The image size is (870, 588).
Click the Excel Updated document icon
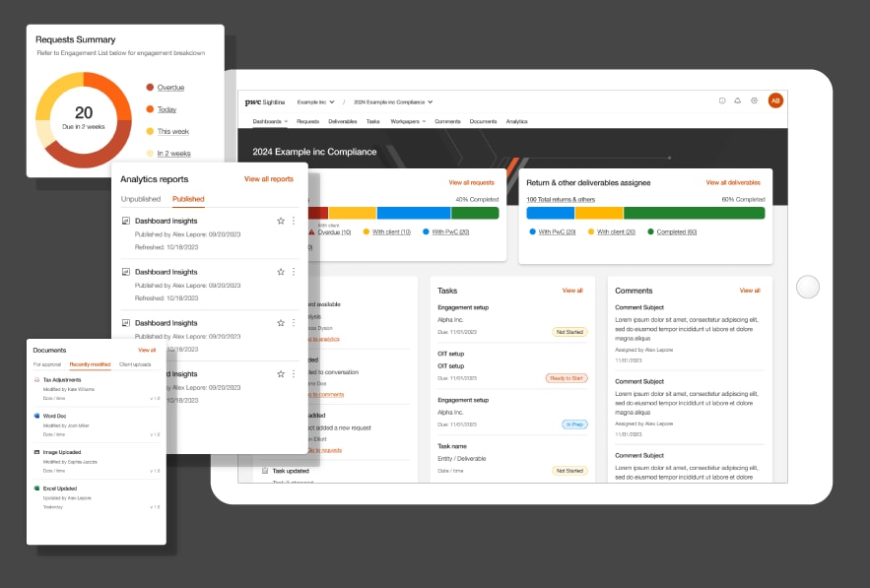coord(36,488)
